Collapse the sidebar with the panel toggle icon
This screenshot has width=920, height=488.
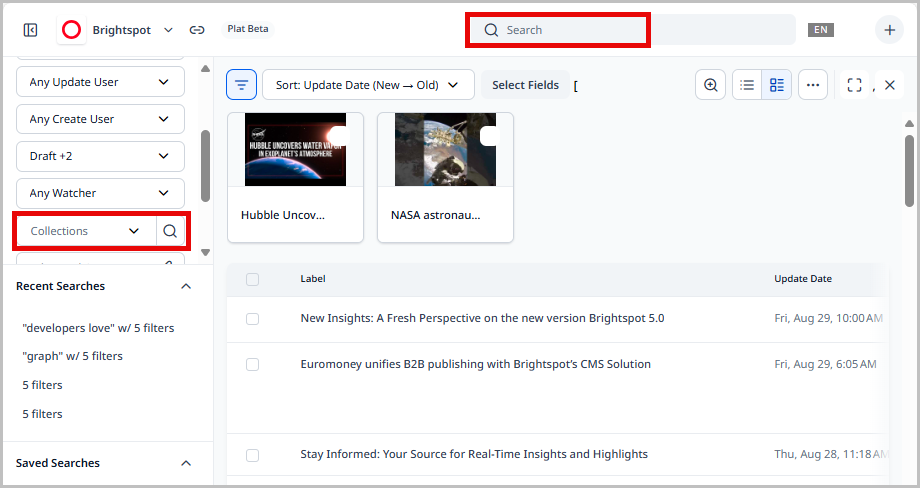31,30
